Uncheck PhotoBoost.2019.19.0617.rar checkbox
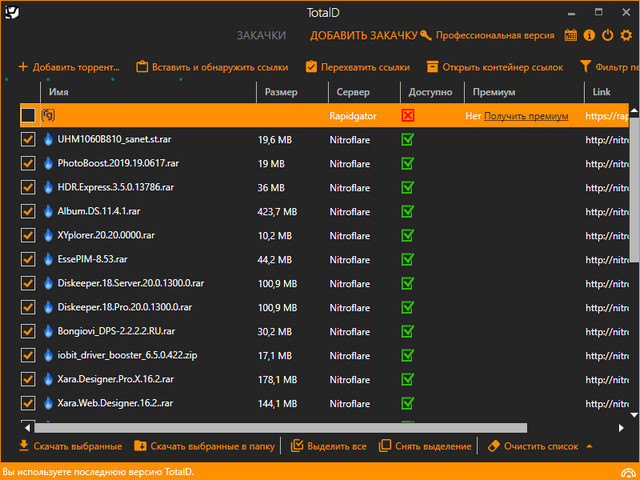The width and height of the screenshot is (640, 480). point(28,164)
